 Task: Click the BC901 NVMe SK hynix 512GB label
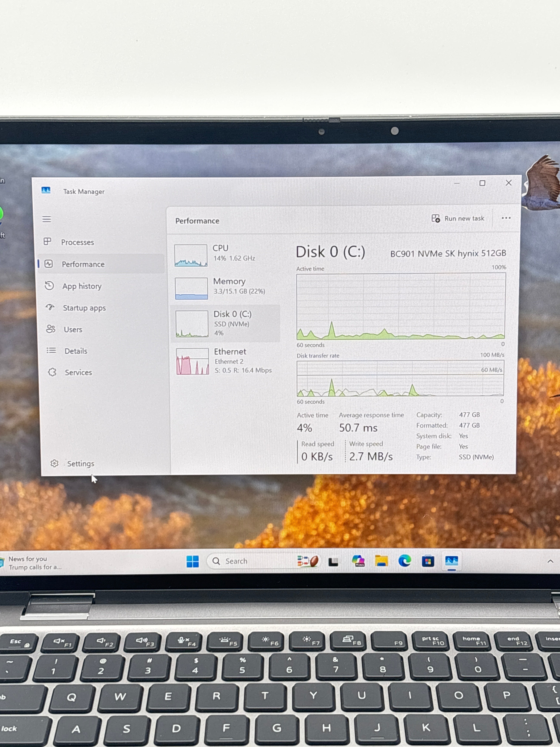[x=448, y=253]
